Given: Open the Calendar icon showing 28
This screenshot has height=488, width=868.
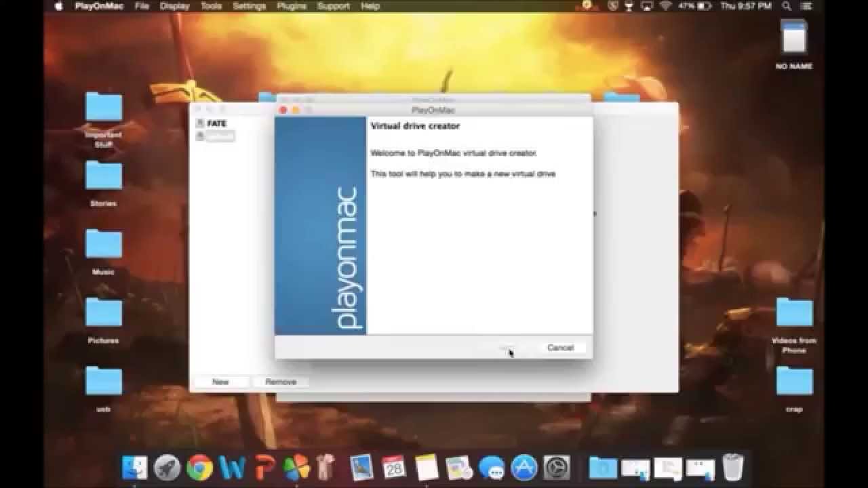Looking at the screenshot, I should point(394,467).
